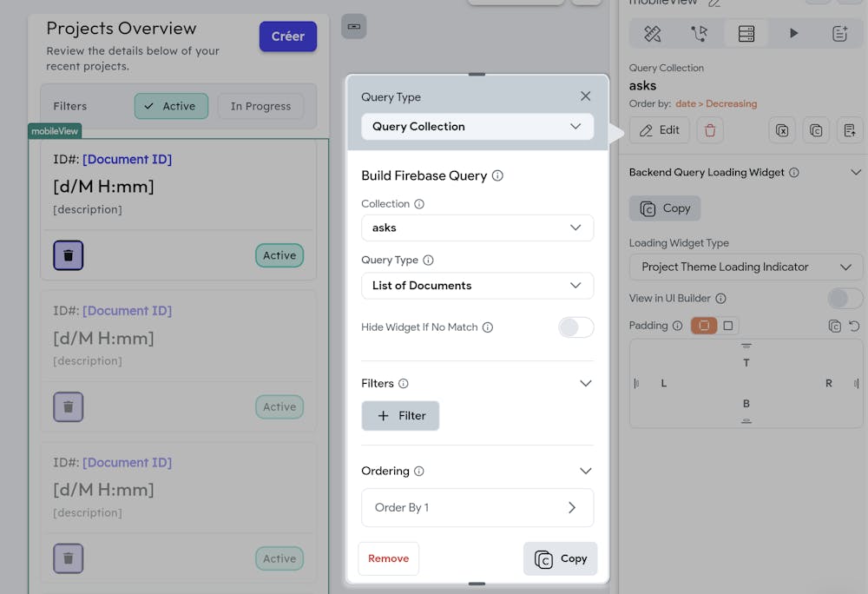Click the left padding L field
Viewport: 868px width, 594px height.
coord(664,383)
